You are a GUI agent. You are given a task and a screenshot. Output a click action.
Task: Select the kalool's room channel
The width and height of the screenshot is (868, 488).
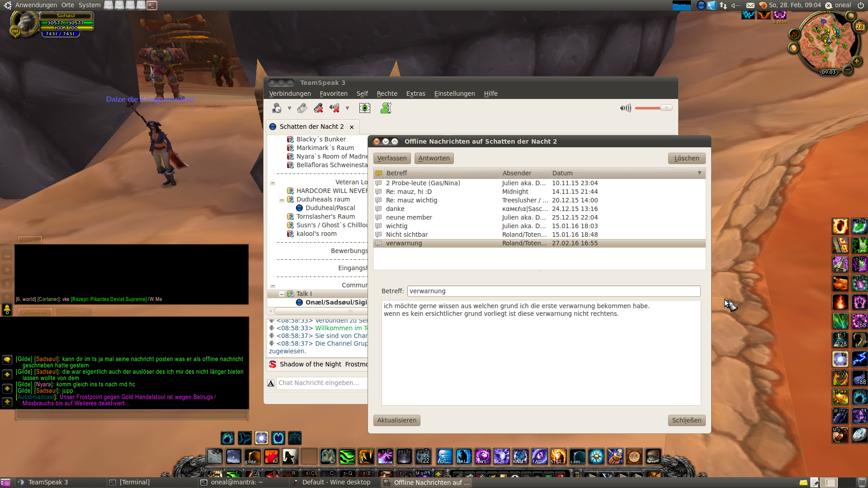(x=316, y=234)
